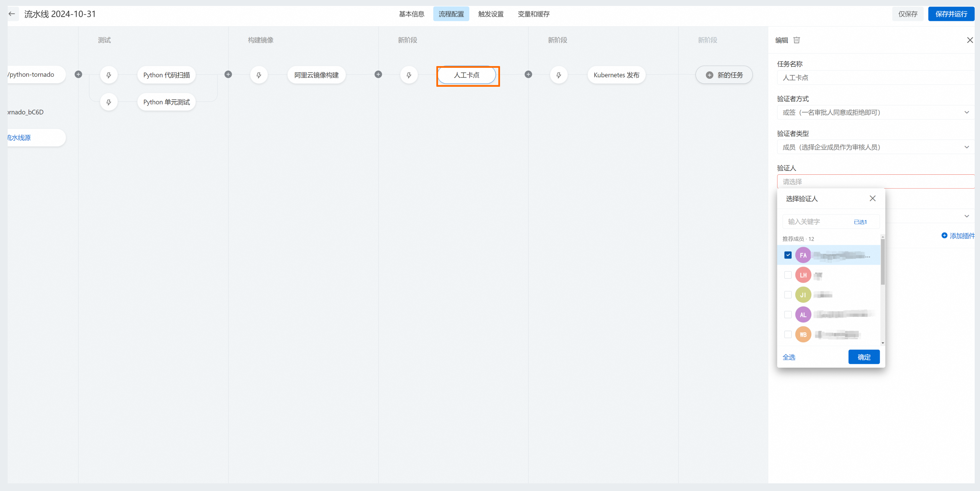Screen dimensions: 980x491
Task: Open the 验证者方式 dropdown
Action: 875,112
